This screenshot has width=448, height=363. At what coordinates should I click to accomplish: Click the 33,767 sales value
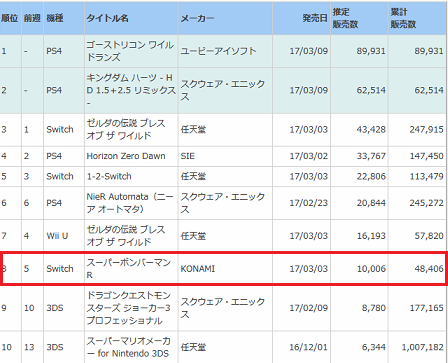pyautogui.click(x=371, y=156)
